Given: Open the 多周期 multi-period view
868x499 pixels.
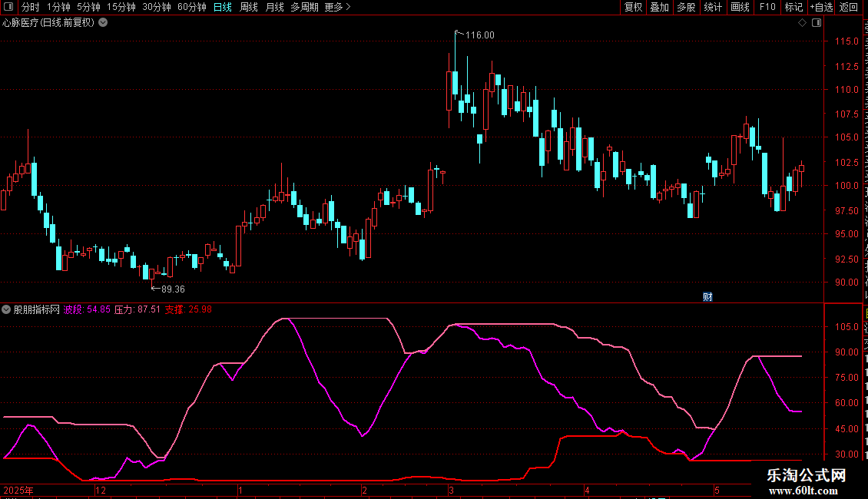Looking at the screenshot, I should click(x=304, y=7).
